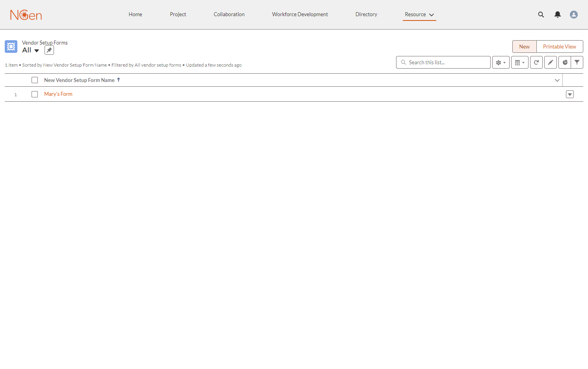588x369 pixels.
Task: Open the Mary's Form record
Action: pyautogui.click(x=58, y=94)
